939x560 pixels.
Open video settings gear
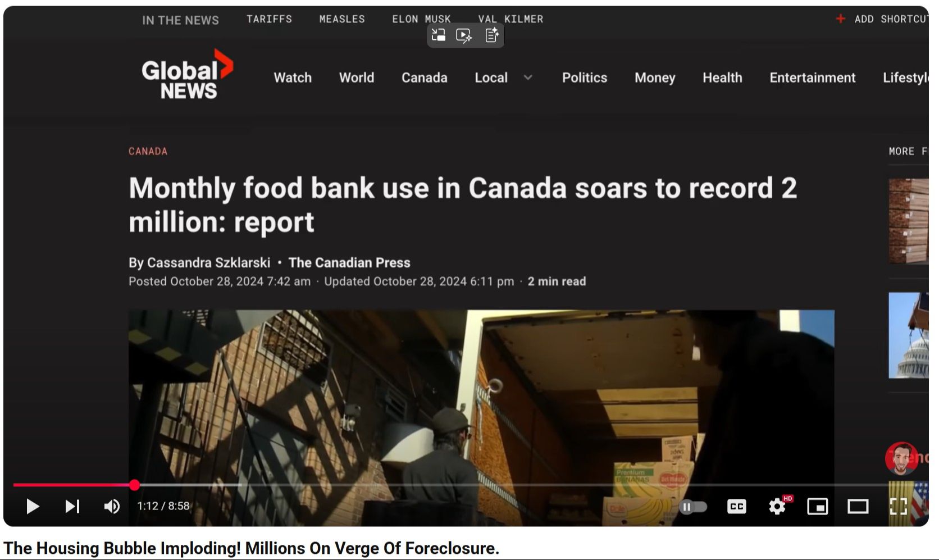[777, 507]
